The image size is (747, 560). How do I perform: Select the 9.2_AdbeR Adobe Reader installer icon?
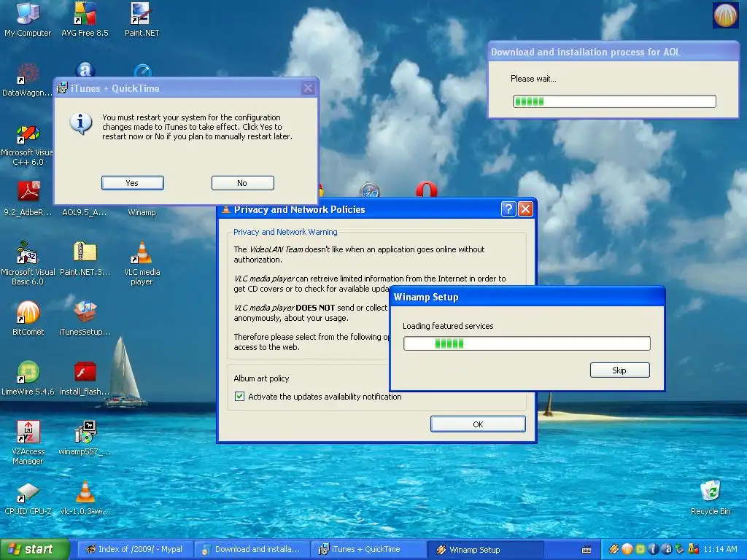click(28, 199)
